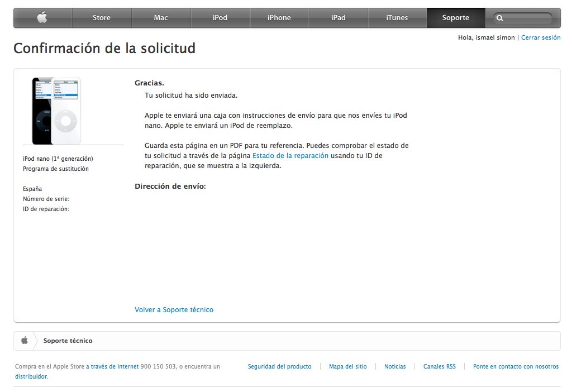The width and height of the screenshot is (572, 392).
Task: Open the Soporte tab
Action: (456, 17)
